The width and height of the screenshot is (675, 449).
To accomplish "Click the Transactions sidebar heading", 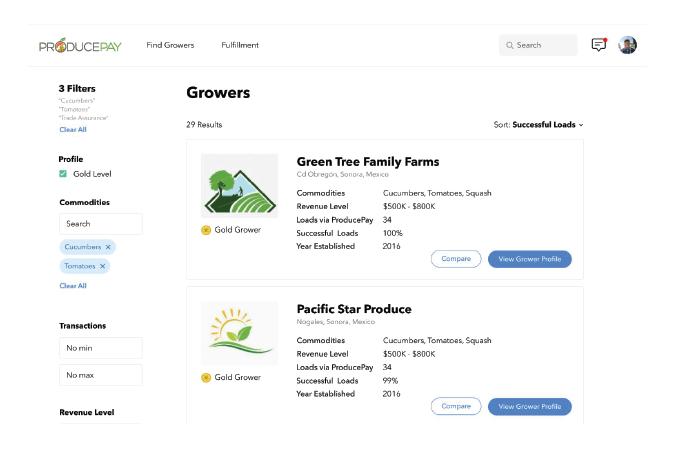I will tap(82, 326).
